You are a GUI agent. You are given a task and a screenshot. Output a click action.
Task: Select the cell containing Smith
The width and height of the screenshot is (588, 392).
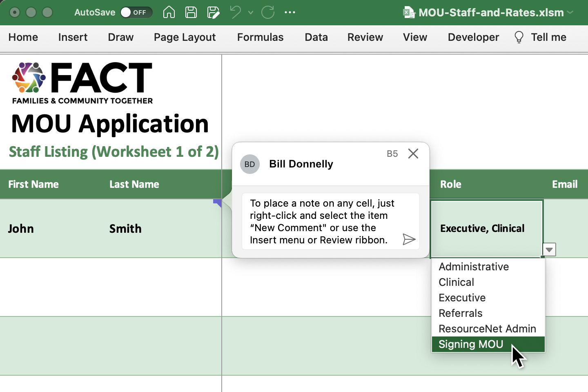coord(162,229)
